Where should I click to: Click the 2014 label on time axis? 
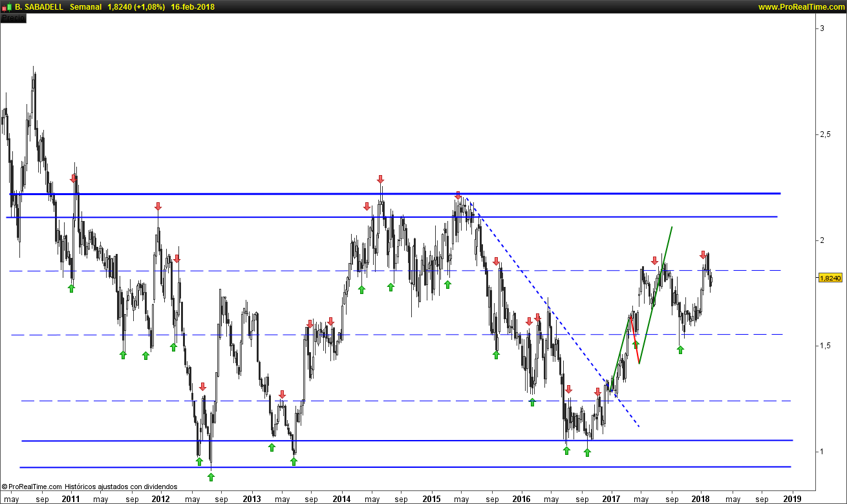click(341, 499)
